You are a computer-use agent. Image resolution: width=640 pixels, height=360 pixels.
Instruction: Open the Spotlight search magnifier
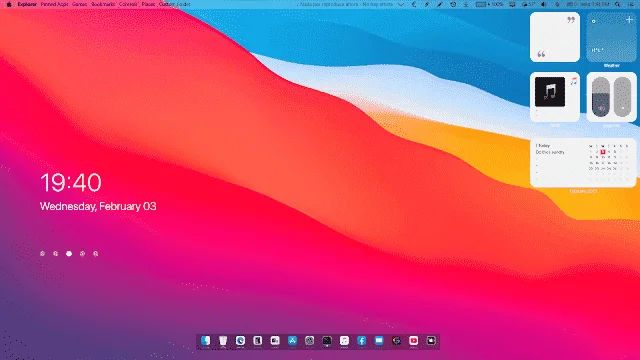tap(618, 4)
